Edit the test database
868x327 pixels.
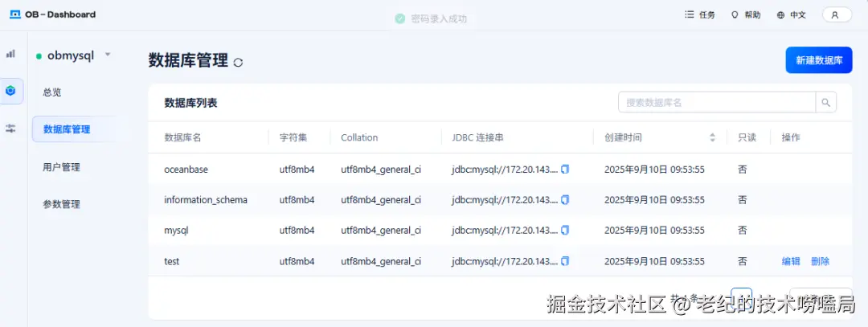791,262
